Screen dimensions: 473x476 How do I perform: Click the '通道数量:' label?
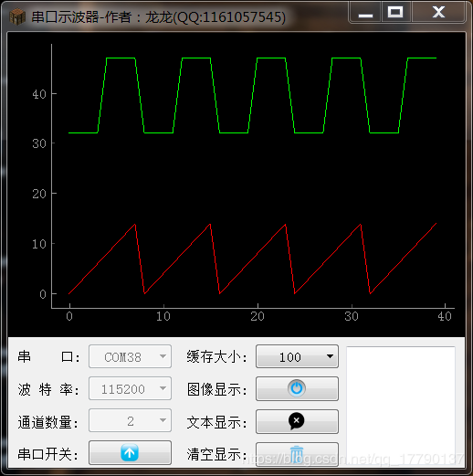point(48,422)
